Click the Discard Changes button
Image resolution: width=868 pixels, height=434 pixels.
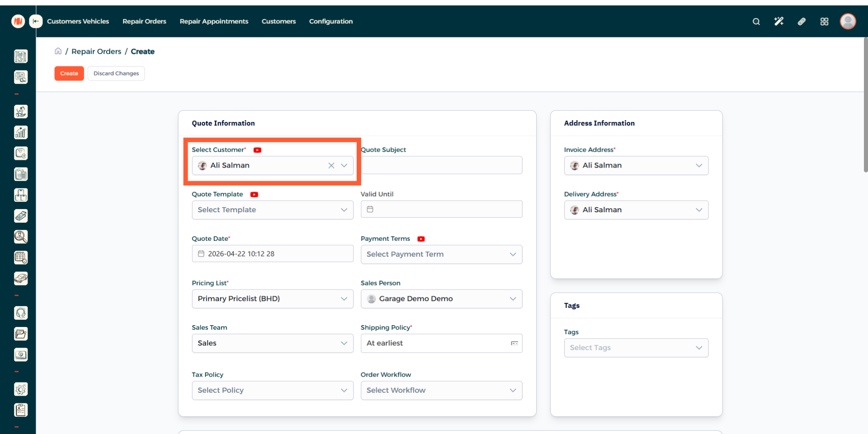[x=116, y=73]
